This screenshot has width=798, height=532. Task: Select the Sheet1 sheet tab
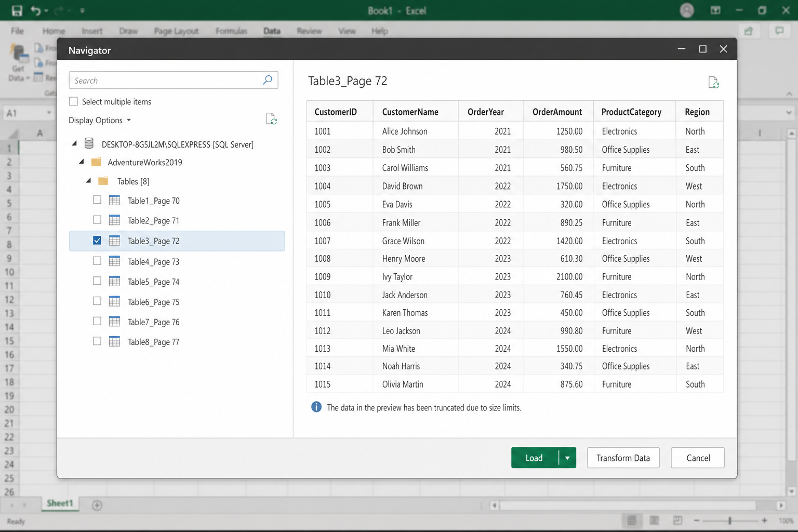point(60,503)
